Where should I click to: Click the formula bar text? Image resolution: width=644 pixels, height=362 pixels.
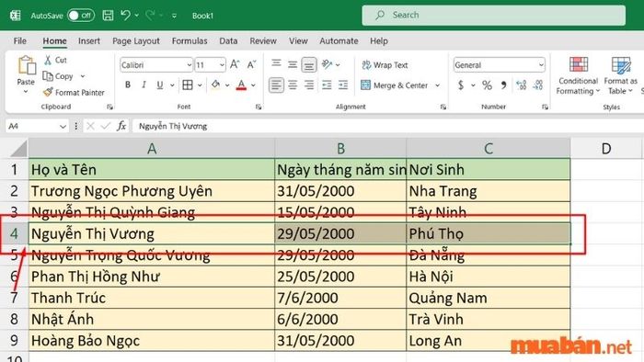click(x=173, y=126)
